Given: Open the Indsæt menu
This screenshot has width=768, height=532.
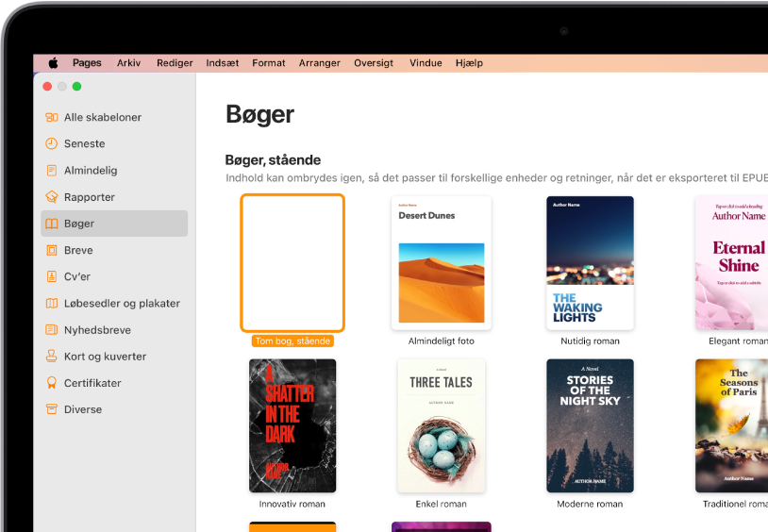Looking at the screenshot, I should pos(223,62).
